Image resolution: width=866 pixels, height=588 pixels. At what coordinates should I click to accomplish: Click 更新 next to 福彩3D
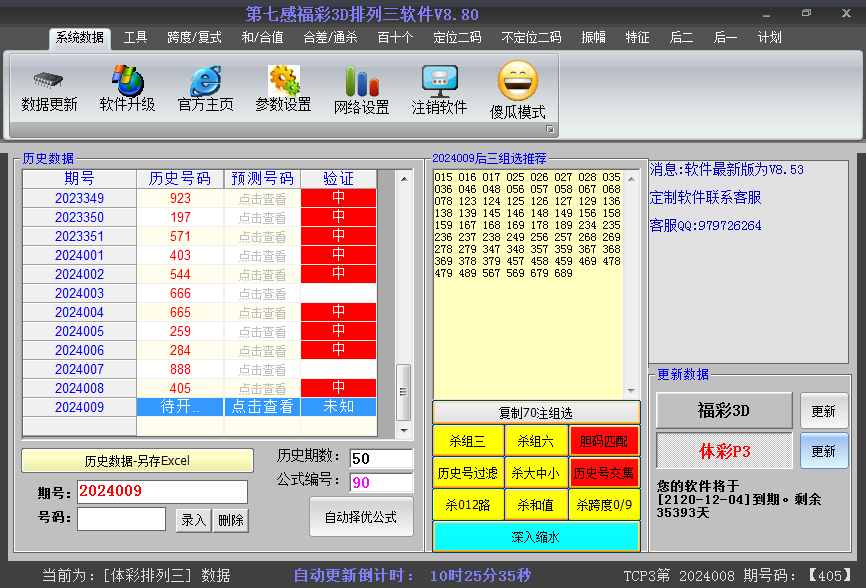tap(824, 411)
